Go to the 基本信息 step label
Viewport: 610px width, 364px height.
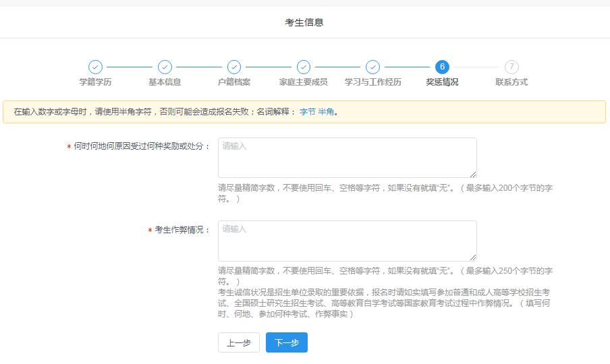tap(165, 82)
